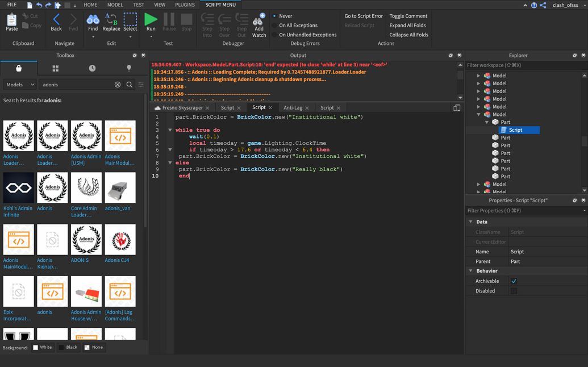Close the Fresno Skyscraper tab

point(207,108)
